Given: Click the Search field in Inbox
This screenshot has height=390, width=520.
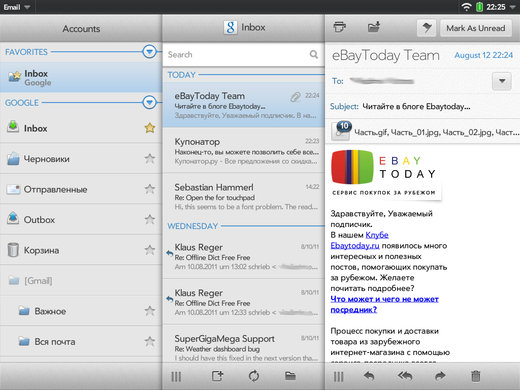Looking at the screenshot, I should tap(243, 55).
